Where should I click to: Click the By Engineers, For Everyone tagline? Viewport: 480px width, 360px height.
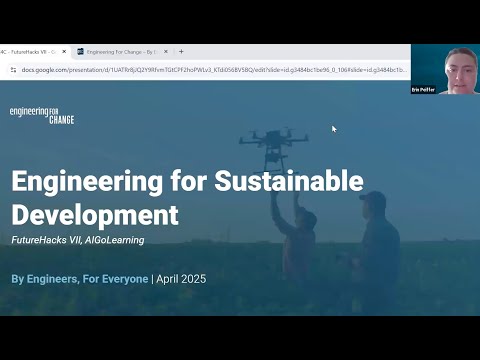click(80, 279)
